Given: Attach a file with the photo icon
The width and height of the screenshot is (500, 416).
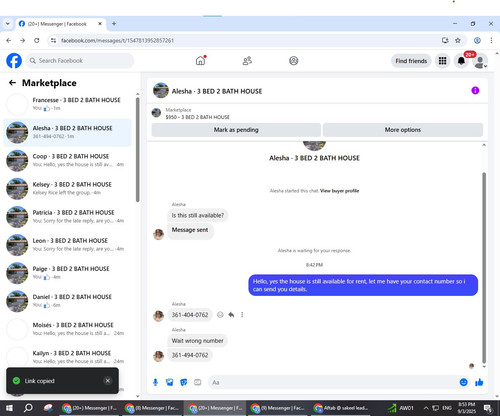Looking at the screenshot, I should tap(169, 382).
